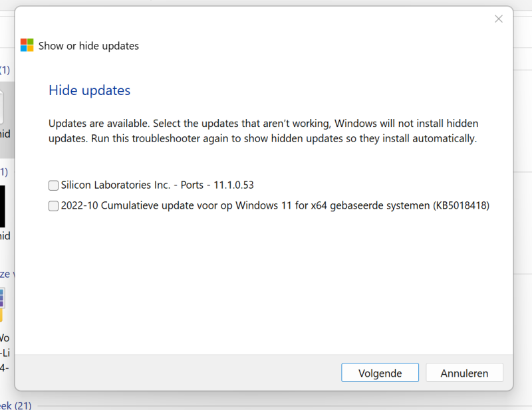Close the Show or hide updates dialog

point(498,19)
